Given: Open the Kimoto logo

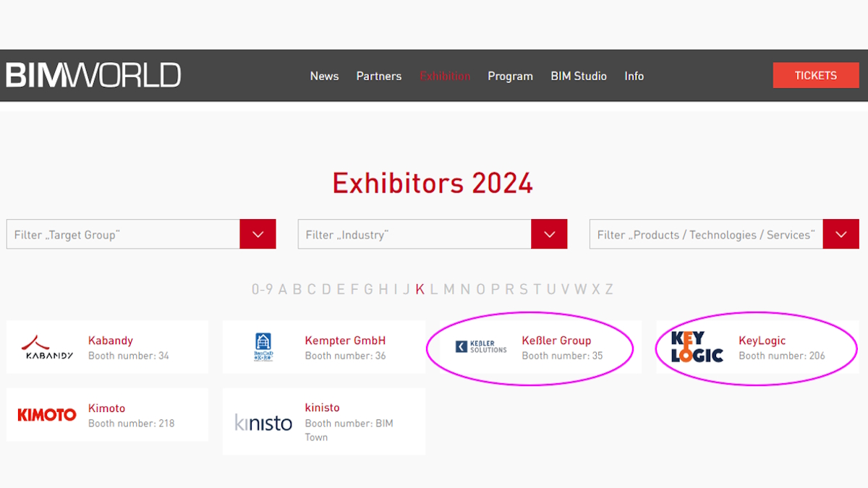Looking at the screenshot, I should [47, 415].
